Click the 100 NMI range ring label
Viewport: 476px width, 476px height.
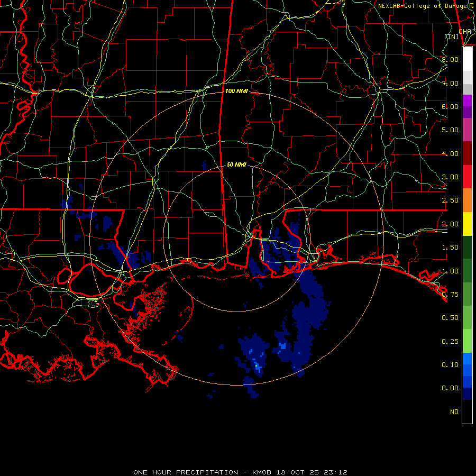(236, 91)
